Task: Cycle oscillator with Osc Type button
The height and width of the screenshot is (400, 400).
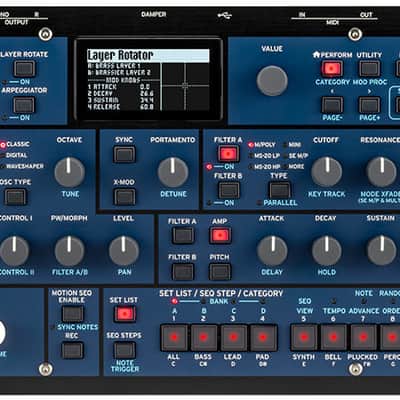Action: coord(15,196)
